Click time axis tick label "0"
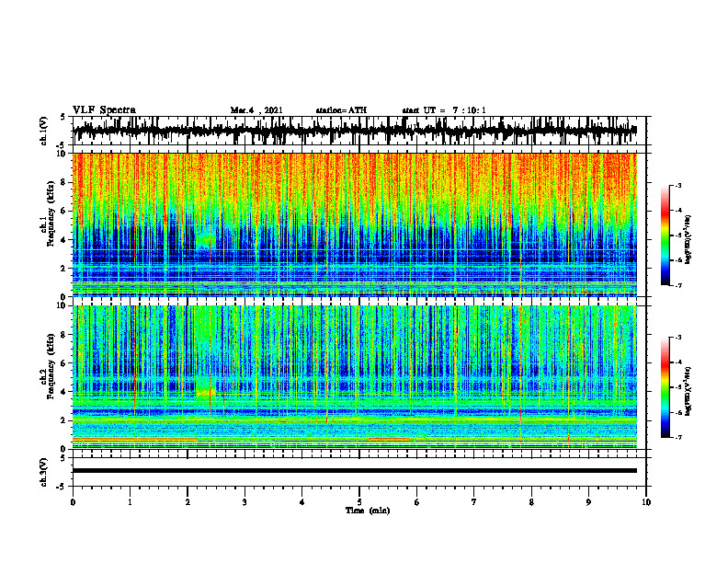The height and width of the screenshot is (563, 728). (x=73, y=501)
